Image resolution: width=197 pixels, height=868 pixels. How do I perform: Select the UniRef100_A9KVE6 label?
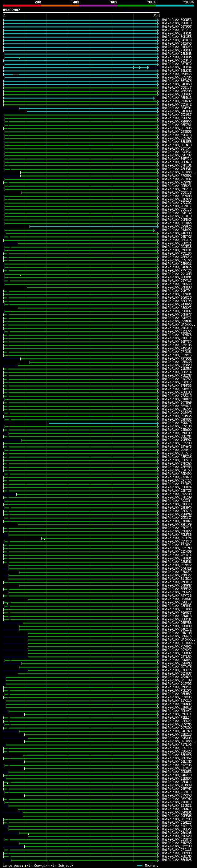[176, 389]
